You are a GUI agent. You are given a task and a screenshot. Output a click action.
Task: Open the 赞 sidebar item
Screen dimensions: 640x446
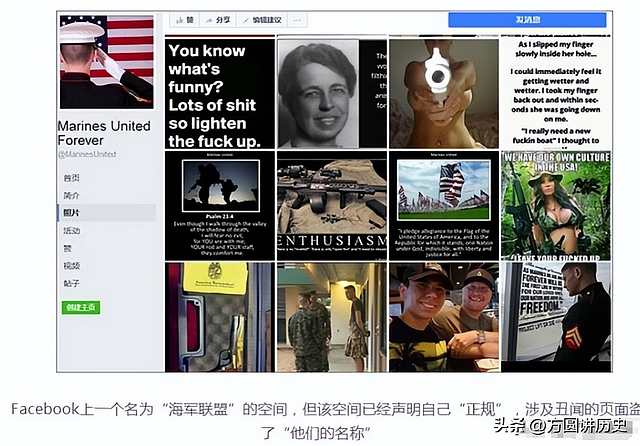(x=67, y=248)
